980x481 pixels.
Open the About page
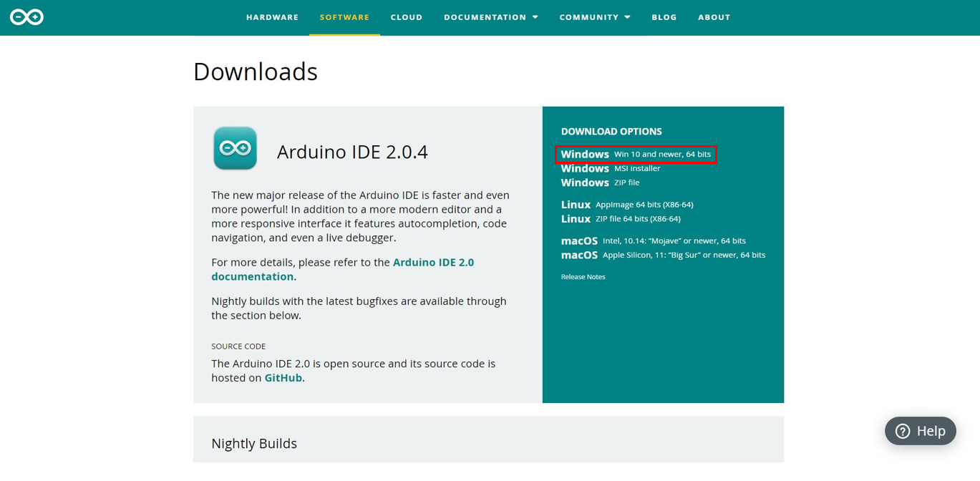714,17
